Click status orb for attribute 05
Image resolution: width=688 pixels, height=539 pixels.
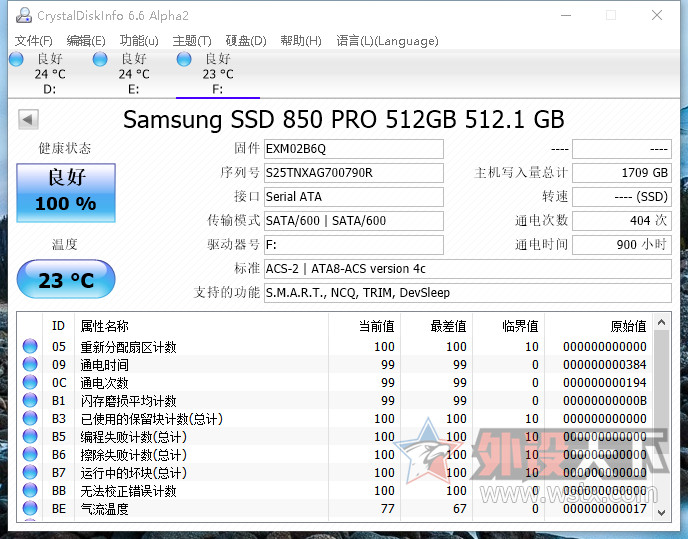pos(30,346)
